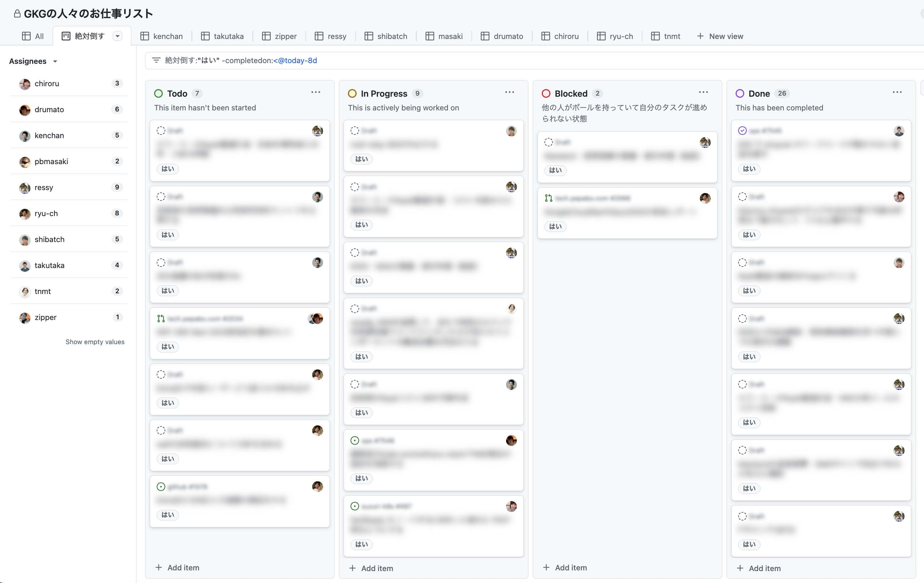
Task: Click New view button
Action: point(720,36)
